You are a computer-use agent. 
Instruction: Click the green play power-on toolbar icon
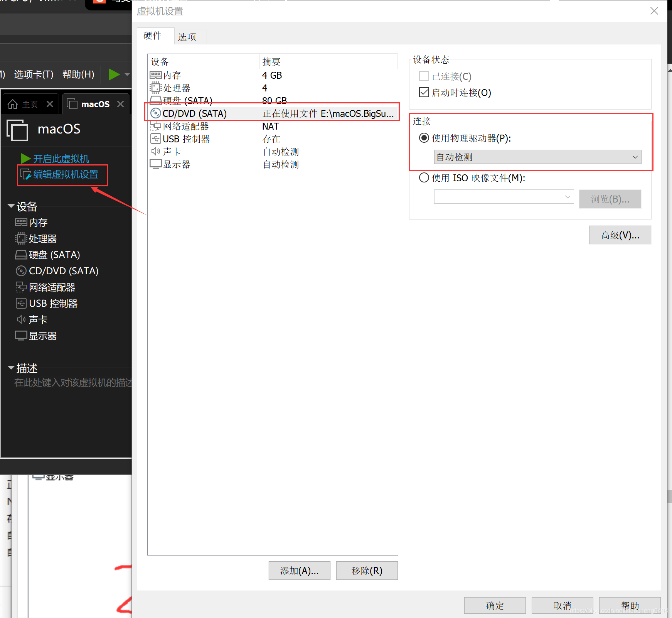coord(114,74)
